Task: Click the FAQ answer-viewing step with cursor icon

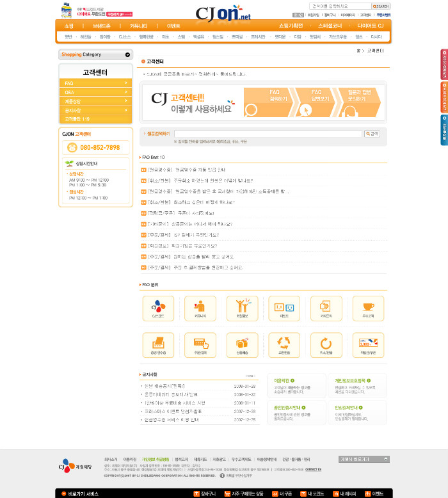Action: point(313,102)
